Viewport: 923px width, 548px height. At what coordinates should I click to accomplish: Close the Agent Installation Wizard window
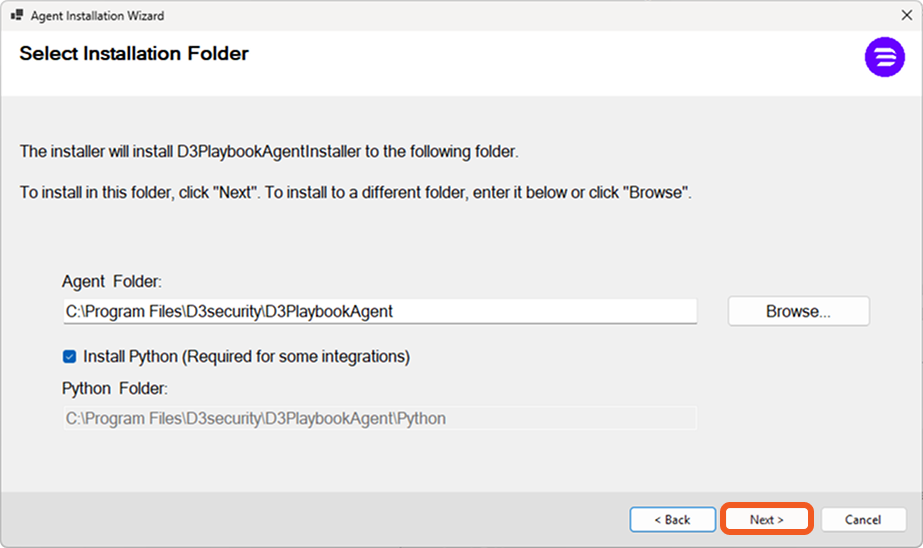tap(905, 16)
